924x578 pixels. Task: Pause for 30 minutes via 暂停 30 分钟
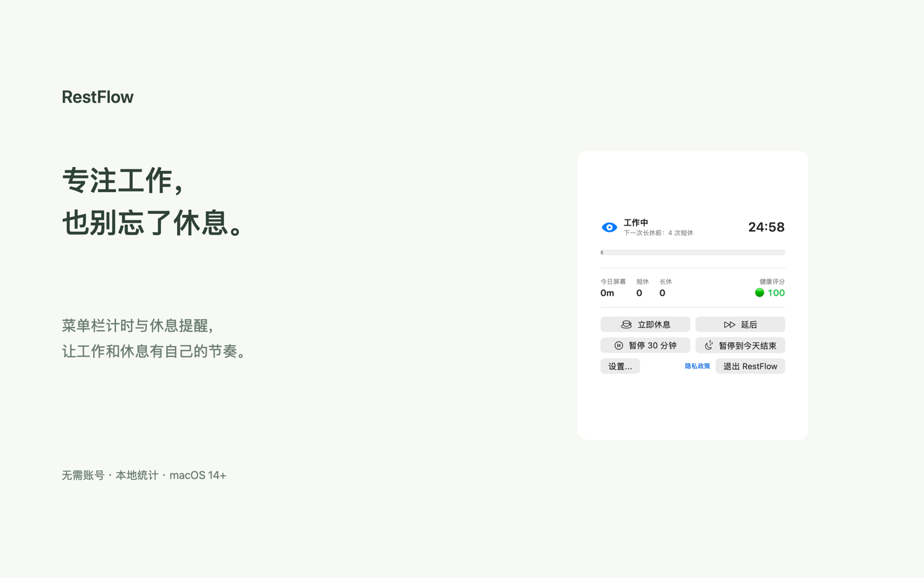(x=646, y=346)
